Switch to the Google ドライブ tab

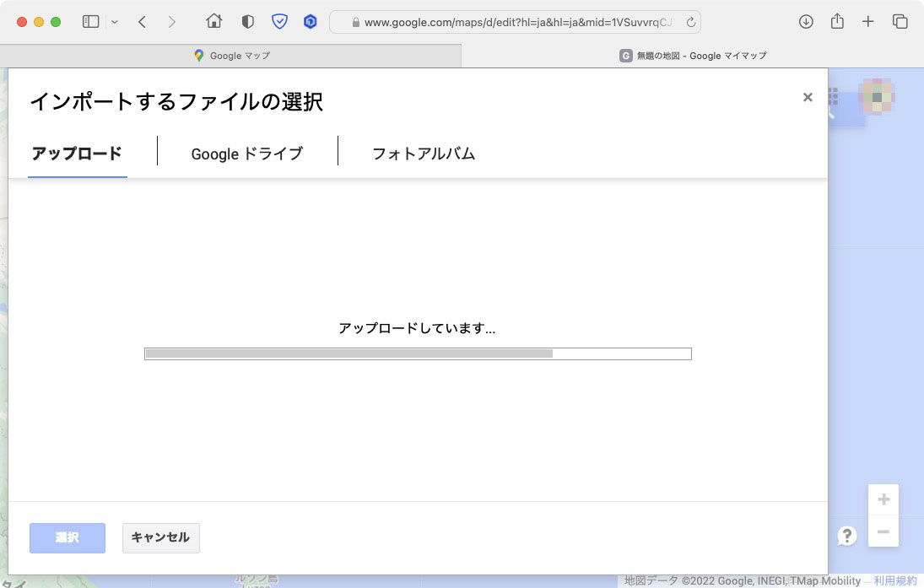(x=247, y=154)
